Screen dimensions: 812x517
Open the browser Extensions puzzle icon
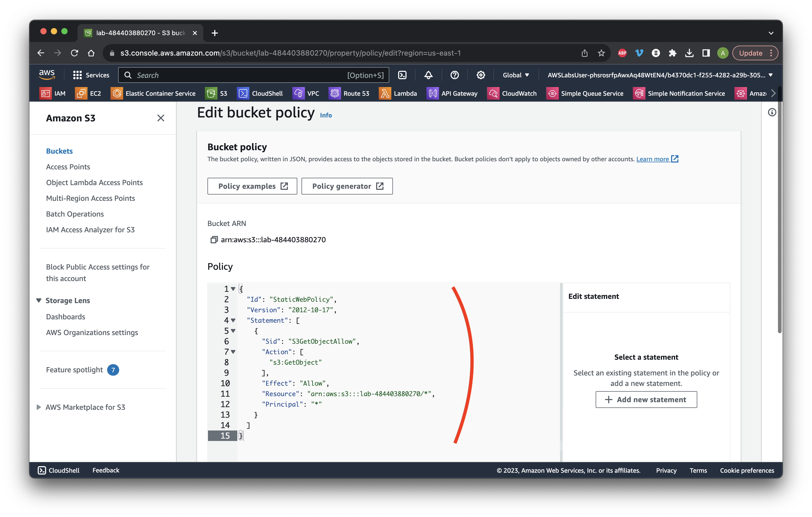coord(672,53)
